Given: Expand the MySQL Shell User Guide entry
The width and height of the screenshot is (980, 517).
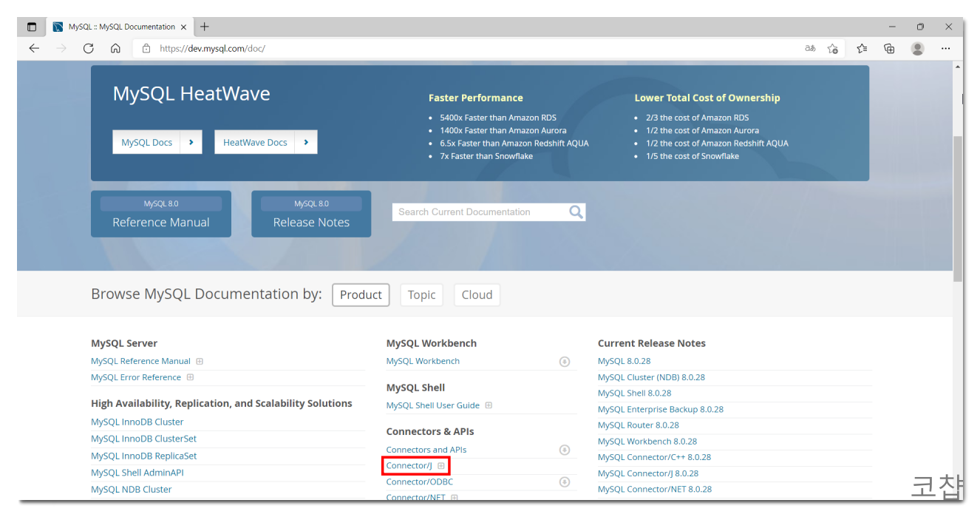Looking at the screenshot, I should click(x=489, y=405).
